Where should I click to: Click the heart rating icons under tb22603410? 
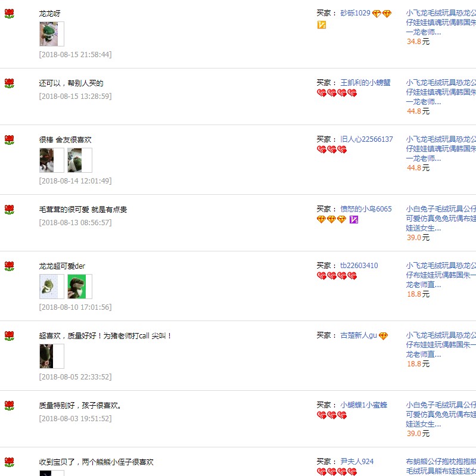pyautogui.click(x=337, y=276)
